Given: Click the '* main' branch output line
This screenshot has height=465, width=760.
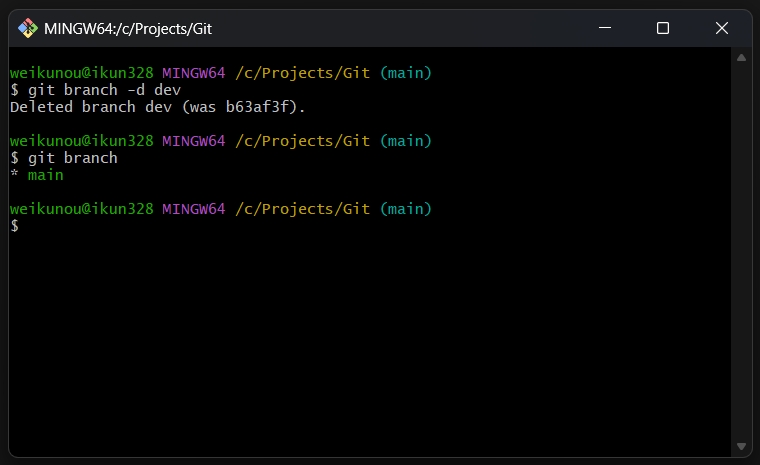Looking at the screenshot, I should coord(37,175).
